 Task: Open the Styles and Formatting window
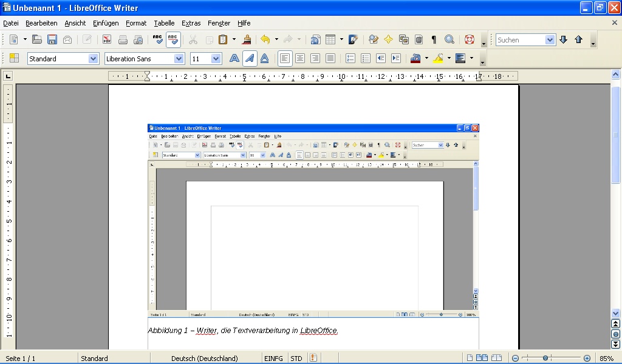pyautogui.click(x=15, y=59)
